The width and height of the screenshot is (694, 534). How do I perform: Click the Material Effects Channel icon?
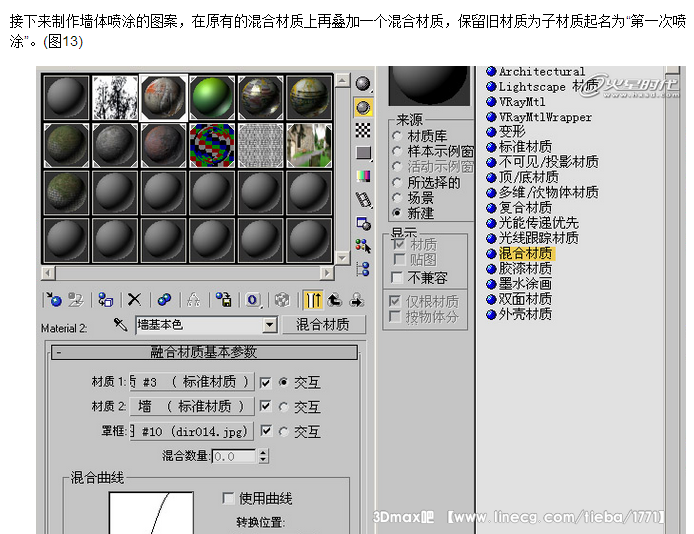point(253,300)
